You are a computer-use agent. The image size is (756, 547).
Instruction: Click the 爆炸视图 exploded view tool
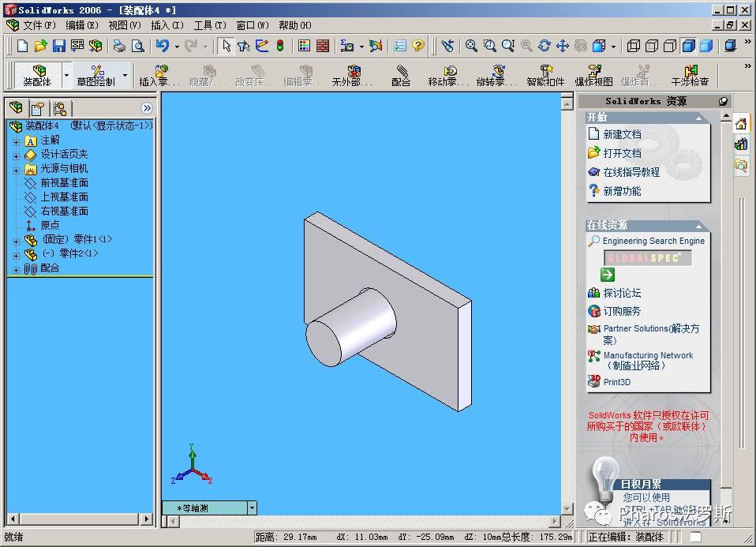click(593, 75)
